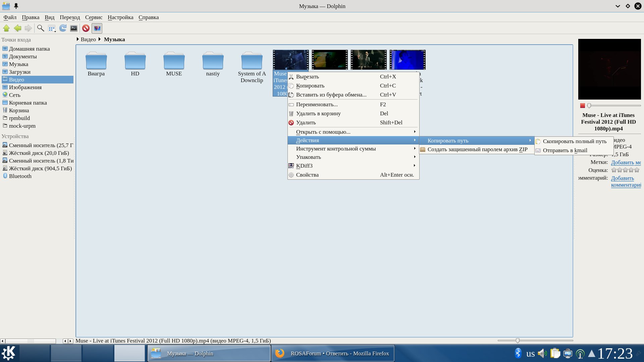Click the blue Reload icon
Viewport: 644px width, 362px height.
pyautogui.click(x=63, y=28)
